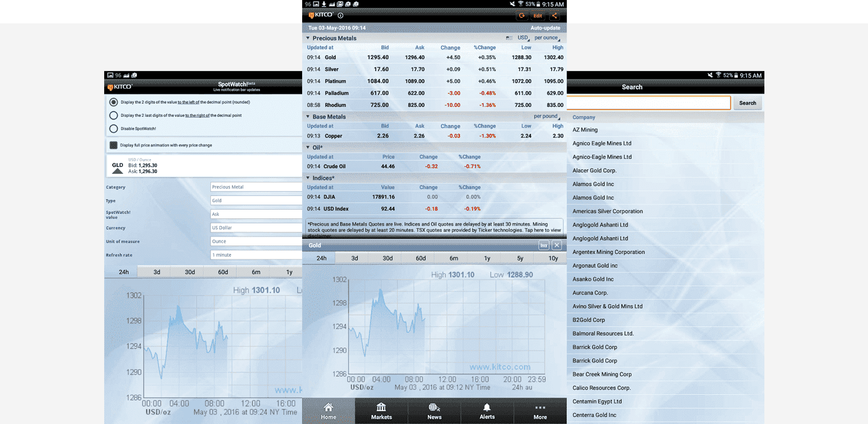Select Disable SpotWatch option

click(x=113, y=129)
